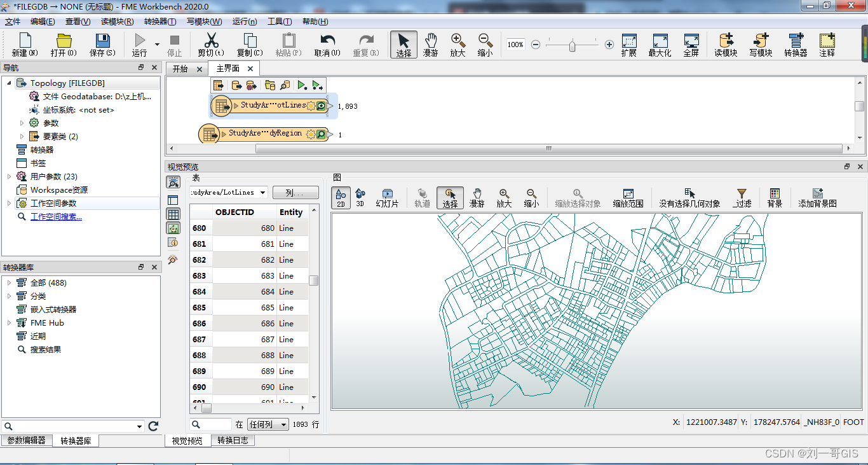The image size is (868, 465).
Task: Click the refresh button beside library search
Action: pyautogui.click(x=153, y=426)
